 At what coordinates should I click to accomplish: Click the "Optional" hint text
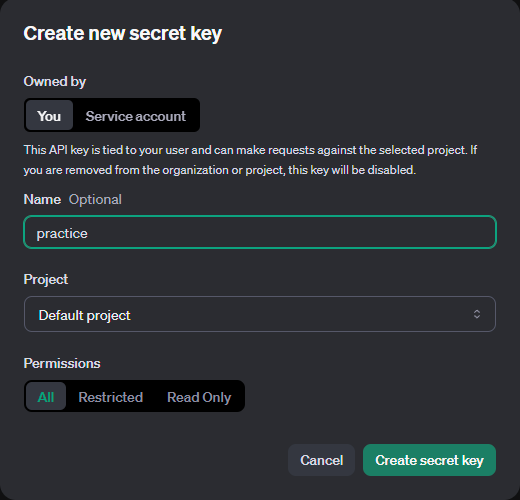[95, 199]
